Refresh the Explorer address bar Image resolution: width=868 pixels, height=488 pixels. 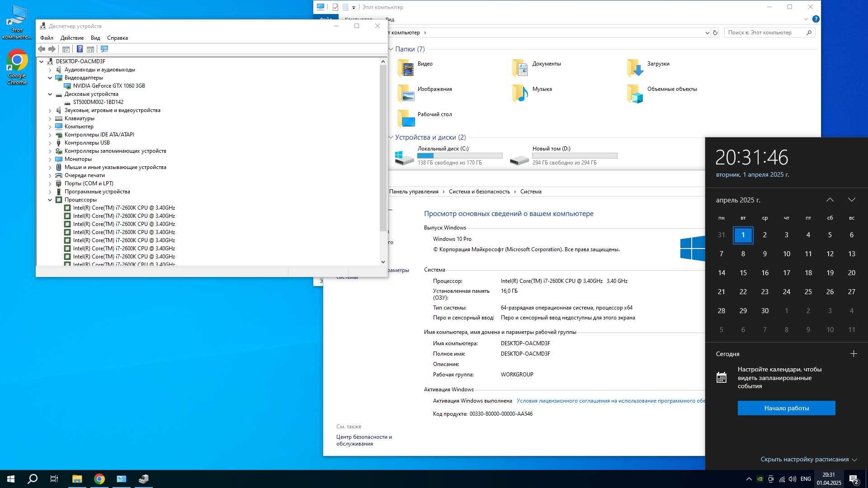[x=715, y=33]
